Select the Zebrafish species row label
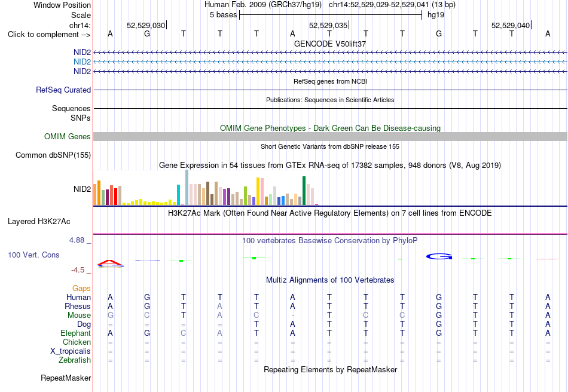This screenshot has height=392, width=568. [75, 360]
